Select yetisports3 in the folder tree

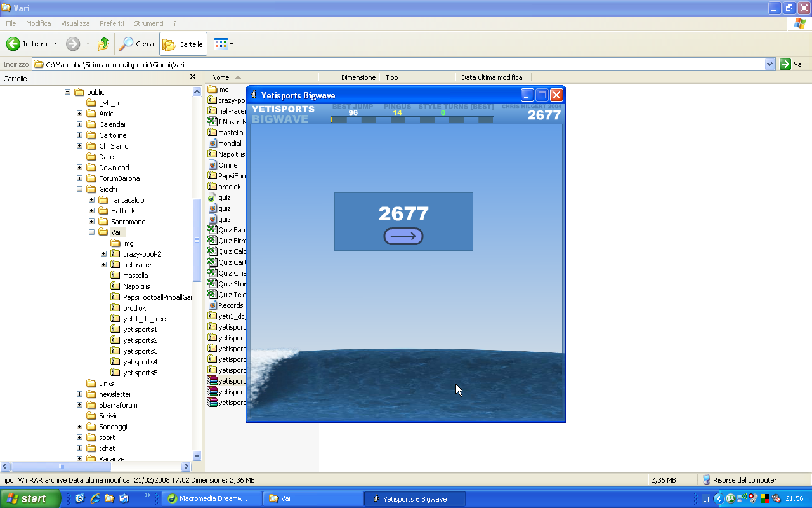click(x=140, y=351)
